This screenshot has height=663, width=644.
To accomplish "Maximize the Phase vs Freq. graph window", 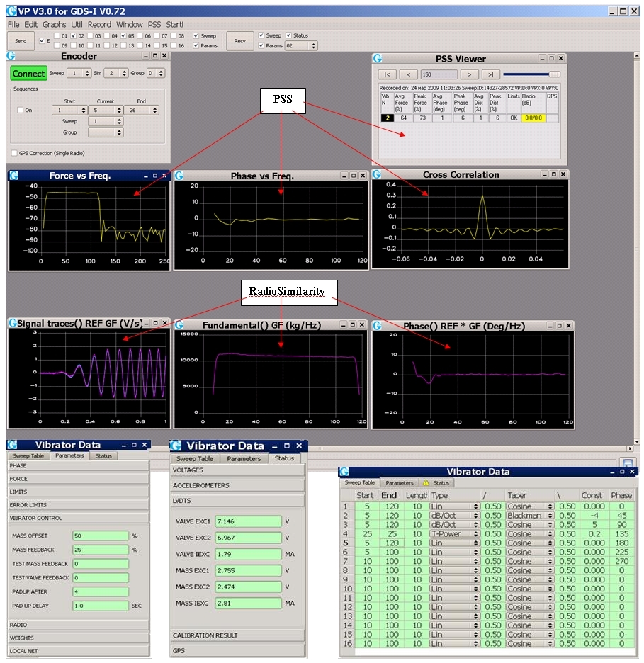I will 354,176.
